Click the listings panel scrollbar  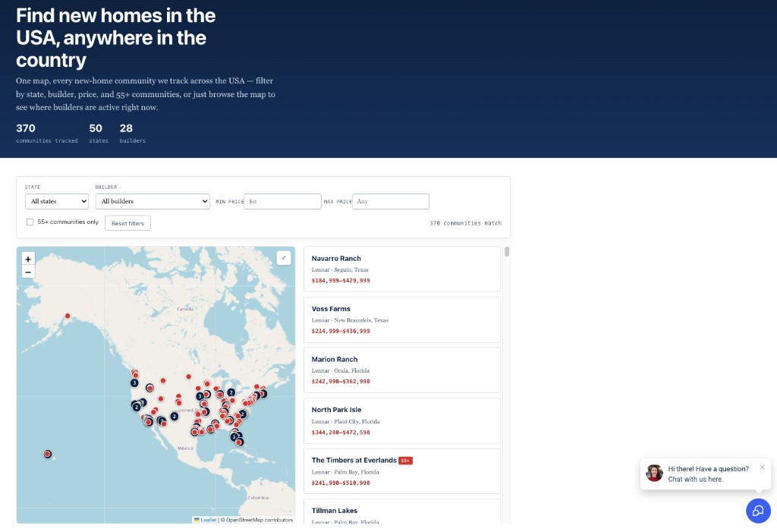pos(506,251)
